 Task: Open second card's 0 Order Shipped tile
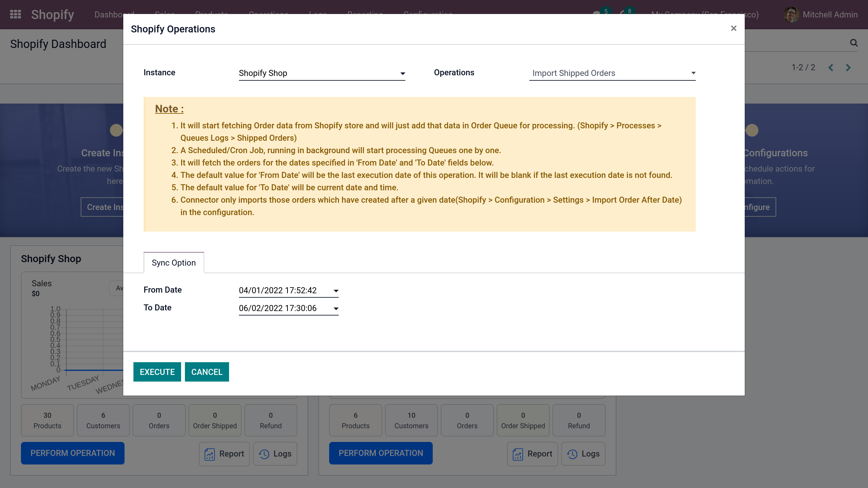(x=523, y=420)
